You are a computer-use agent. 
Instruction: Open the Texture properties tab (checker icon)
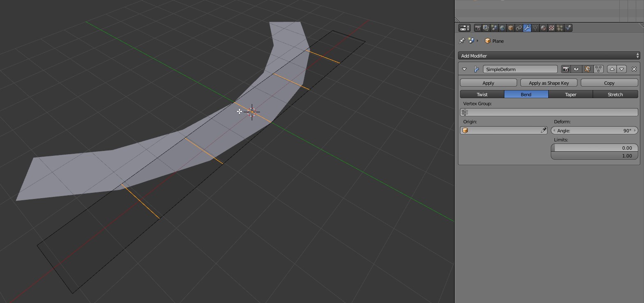pos(552,28)
